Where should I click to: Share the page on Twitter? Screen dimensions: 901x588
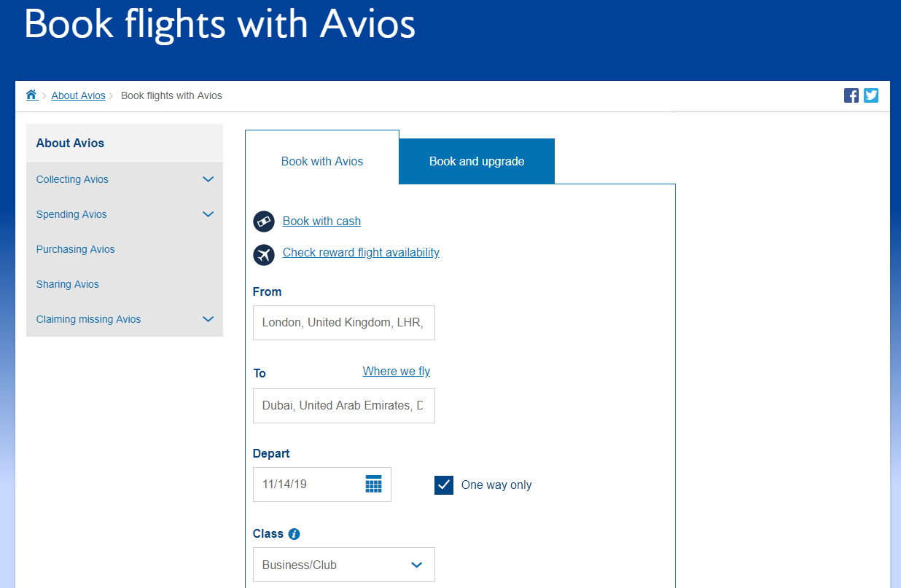(x=871, y=95)
